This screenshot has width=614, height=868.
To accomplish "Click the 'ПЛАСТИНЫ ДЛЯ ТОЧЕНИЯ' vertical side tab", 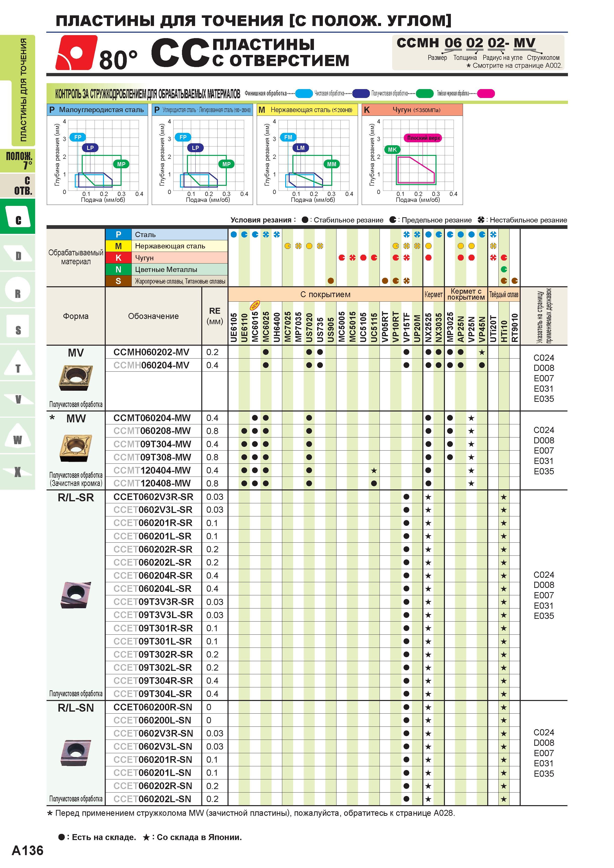I will 24,90.
